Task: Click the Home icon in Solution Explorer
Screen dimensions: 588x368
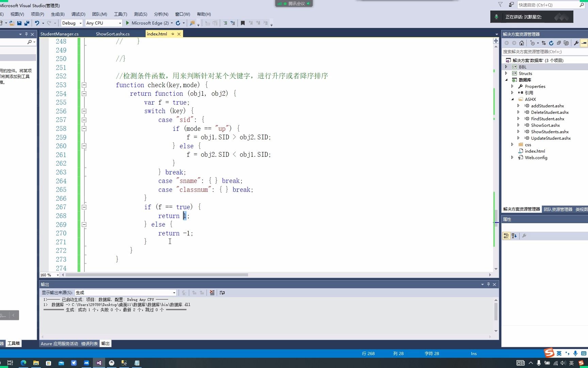Action: 522,43
